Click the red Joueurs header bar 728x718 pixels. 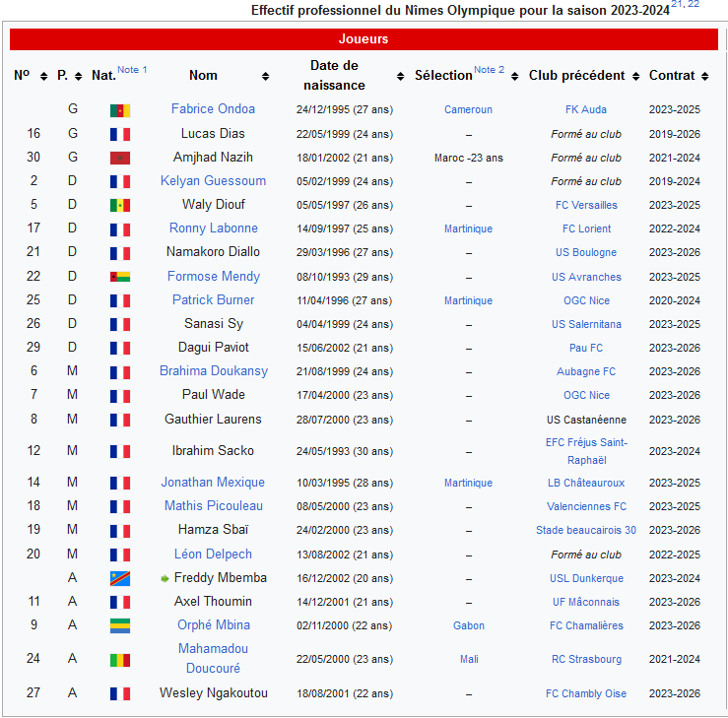point(364,39)
